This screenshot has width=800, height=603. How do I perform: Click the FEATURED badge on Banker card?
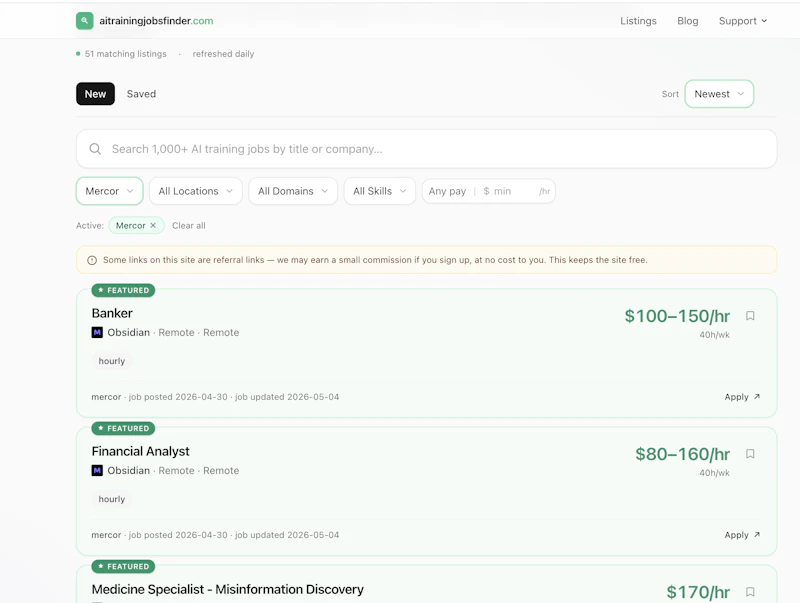[123, 290]
